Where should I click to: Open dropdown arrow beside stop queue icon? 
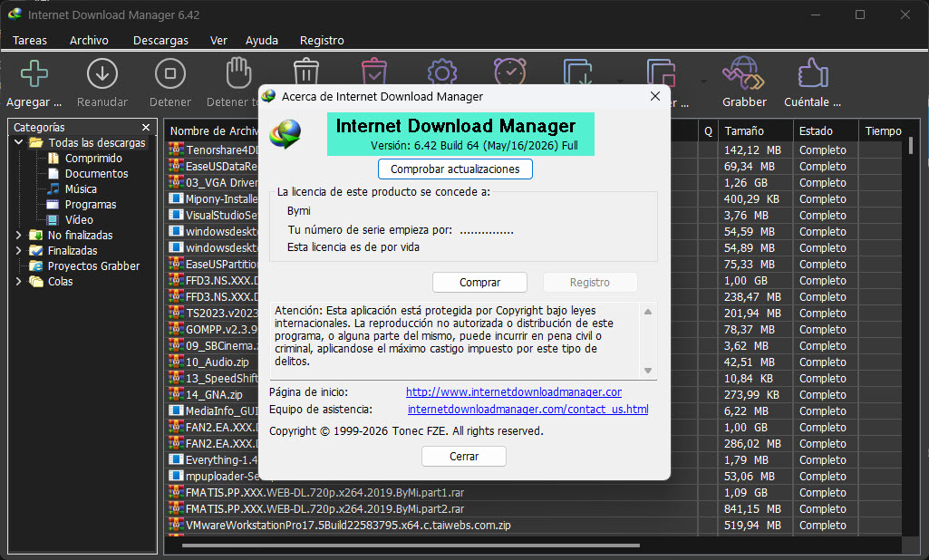pos(703,82)
